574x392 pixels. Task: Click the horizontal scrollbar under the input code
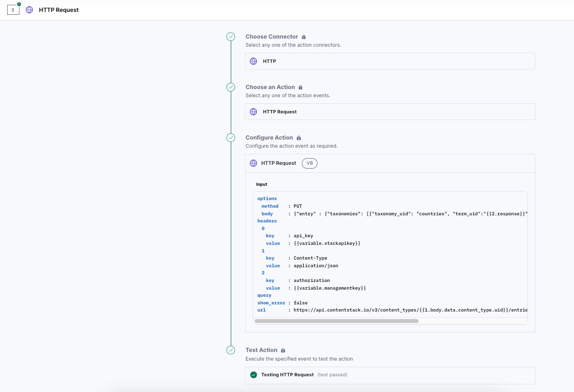(x=336, y=321)
